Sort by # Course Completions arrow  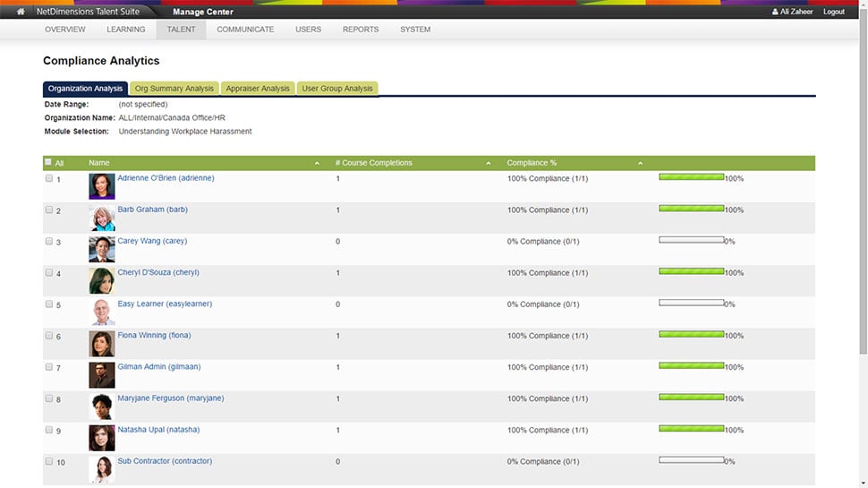[489, 163]
